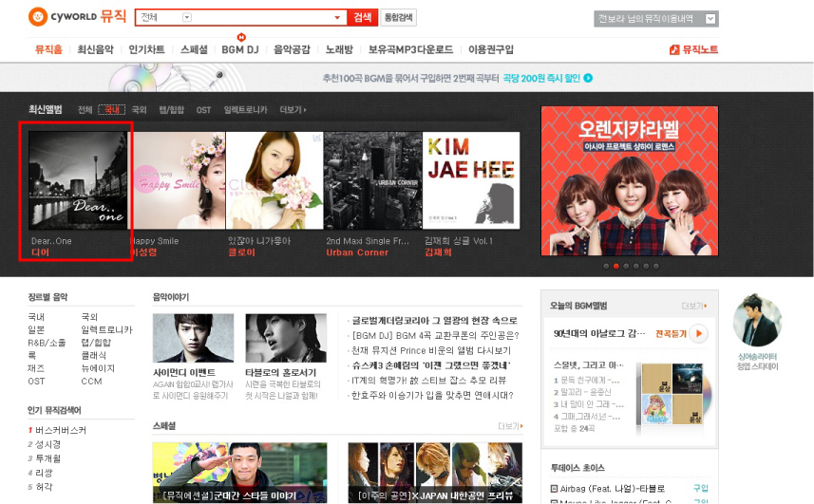Image resolution: width=814 pixels, height=504 pixels.
Task: Open 스페셜 navigation menu
Action: pyautogui.click(x=194, y=49)
